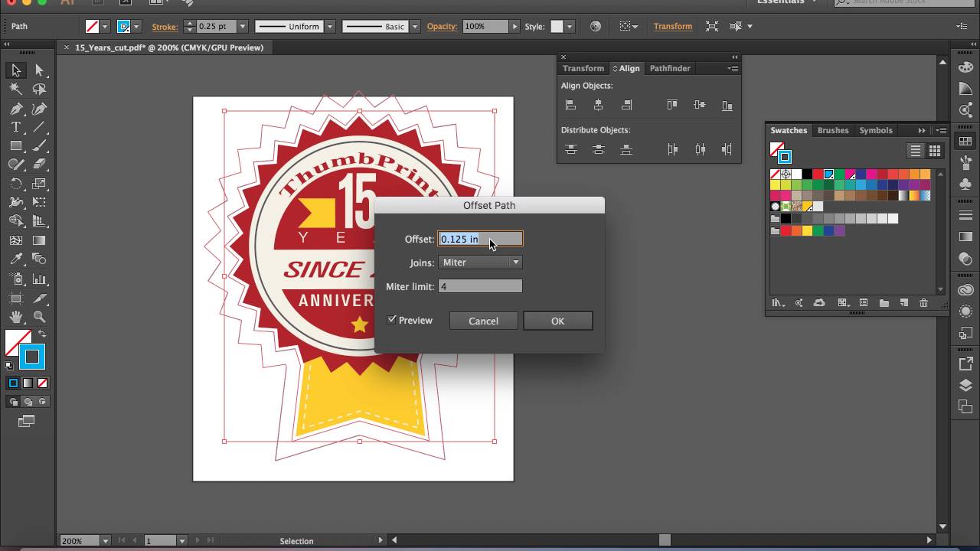The image size is (980, 551).
Task: Switch swatches to thumbnail grid view
Action: 935,151
